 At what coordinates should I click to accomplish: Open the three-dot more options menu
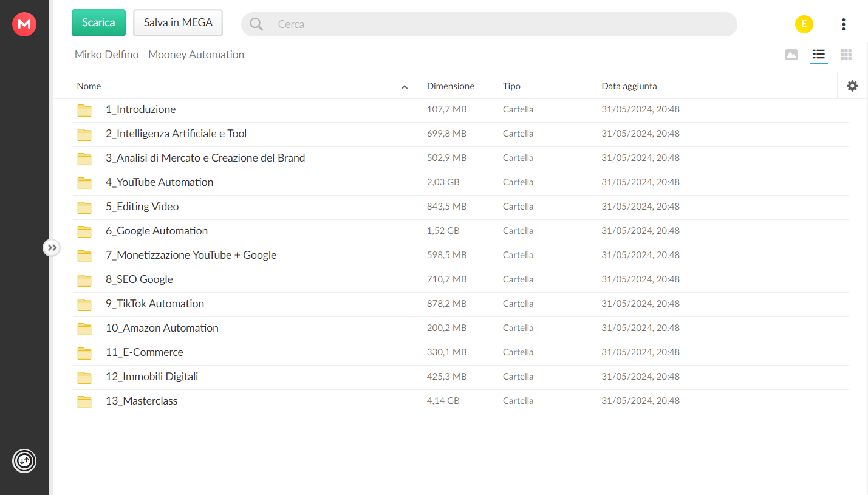point(844,24)
